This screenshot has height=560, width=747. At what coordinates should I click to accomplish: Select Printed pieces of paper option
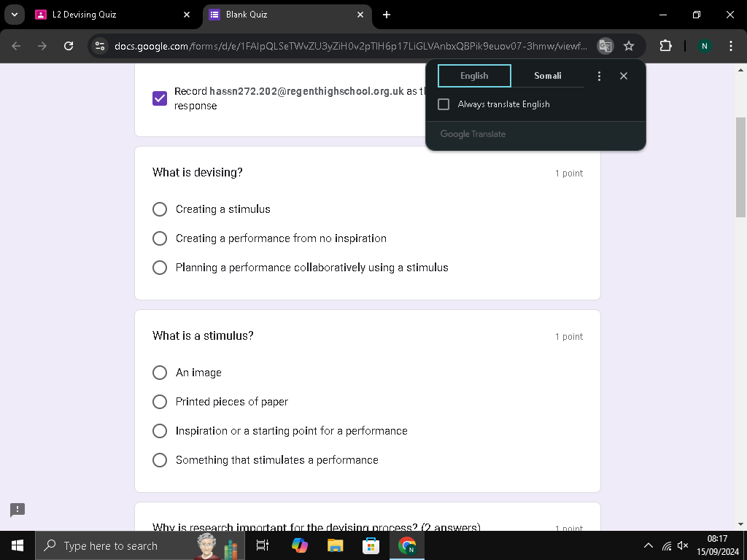(160, 402)
